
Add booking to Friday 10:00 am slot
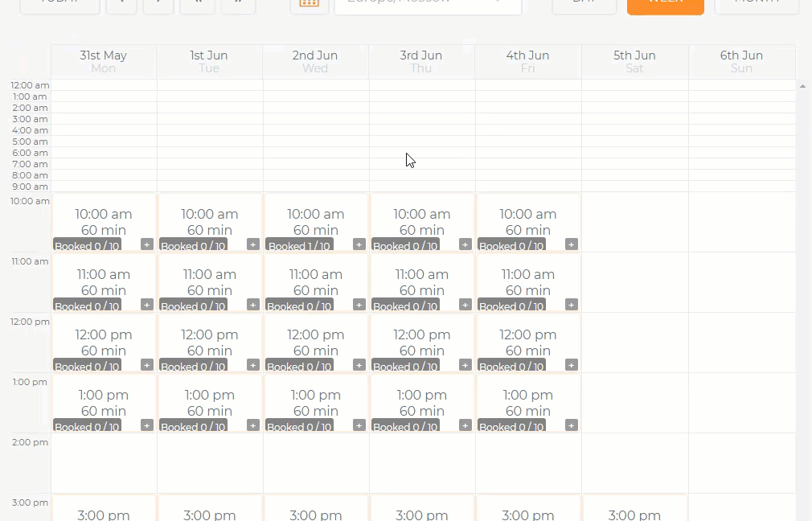(x=572, y=244)
